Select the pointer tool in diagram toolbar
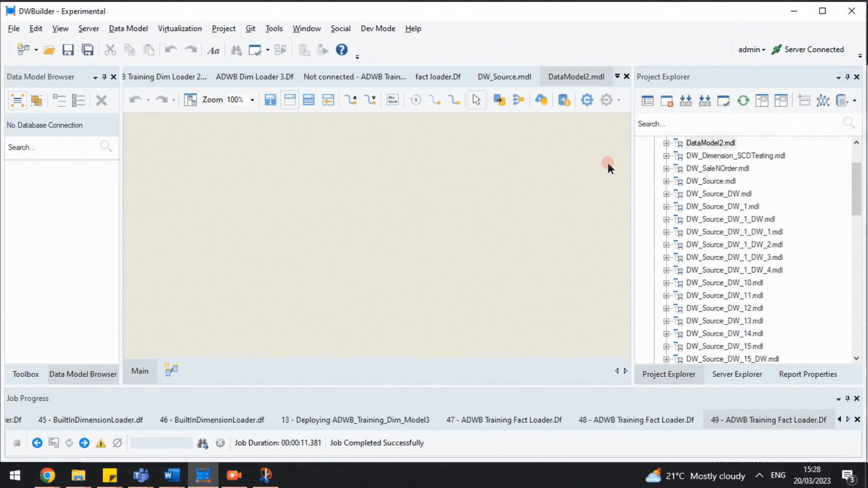The width and height of the screenshot is (868, 488). pyautogui.click(x=476, y=100)
